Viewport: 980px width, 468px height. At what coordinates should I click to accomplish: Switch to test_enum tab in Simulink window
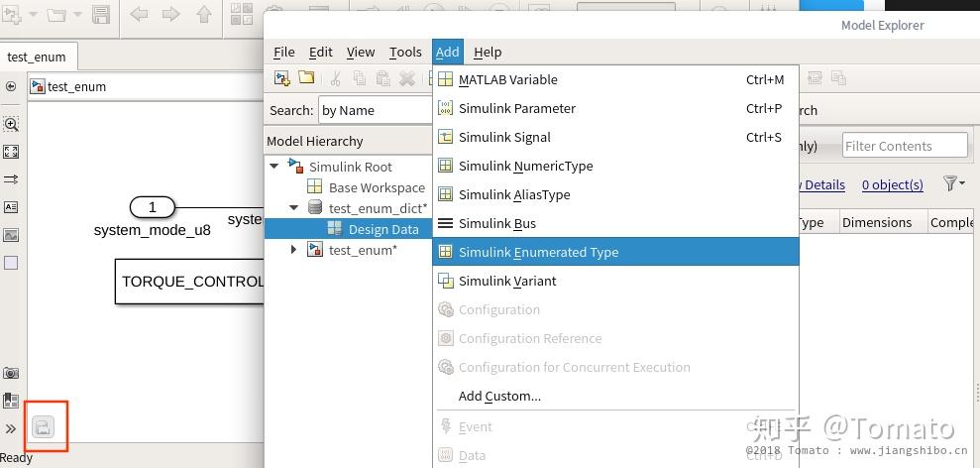(37, 57)
